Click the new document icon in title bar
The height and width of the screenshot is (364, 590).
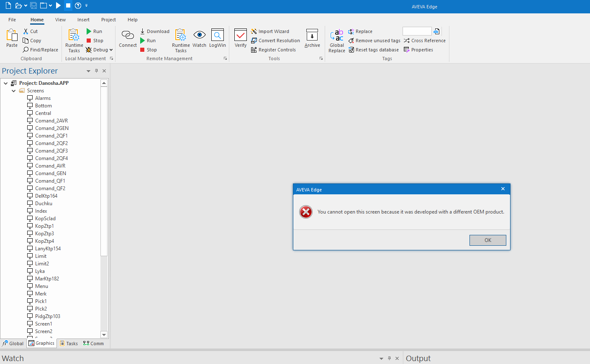tap(8, 5)
